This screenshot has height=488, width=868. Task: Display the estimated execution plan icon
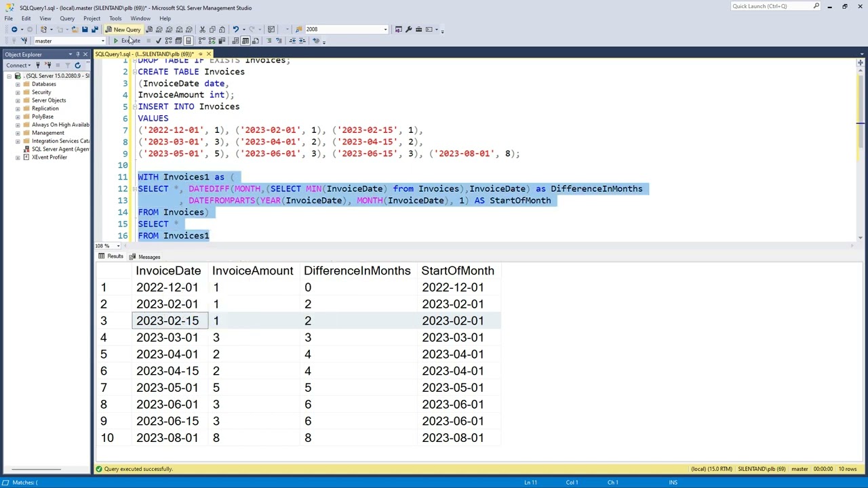168,41
